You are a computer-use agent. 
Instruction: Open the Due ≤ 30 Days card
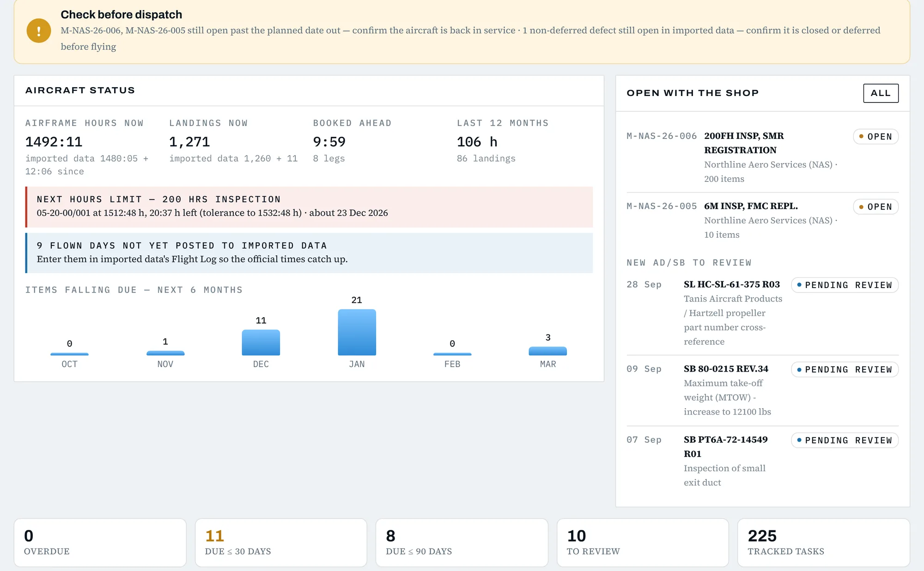281,543
